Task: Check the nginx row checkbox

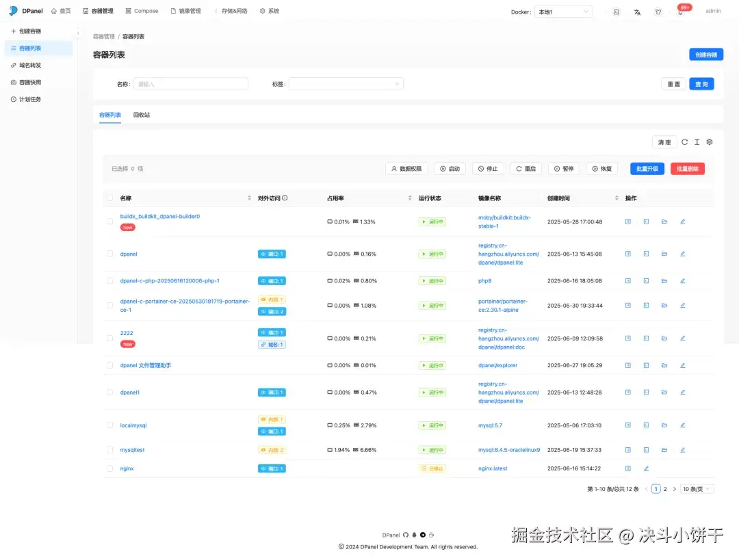Action: [109, 468]
